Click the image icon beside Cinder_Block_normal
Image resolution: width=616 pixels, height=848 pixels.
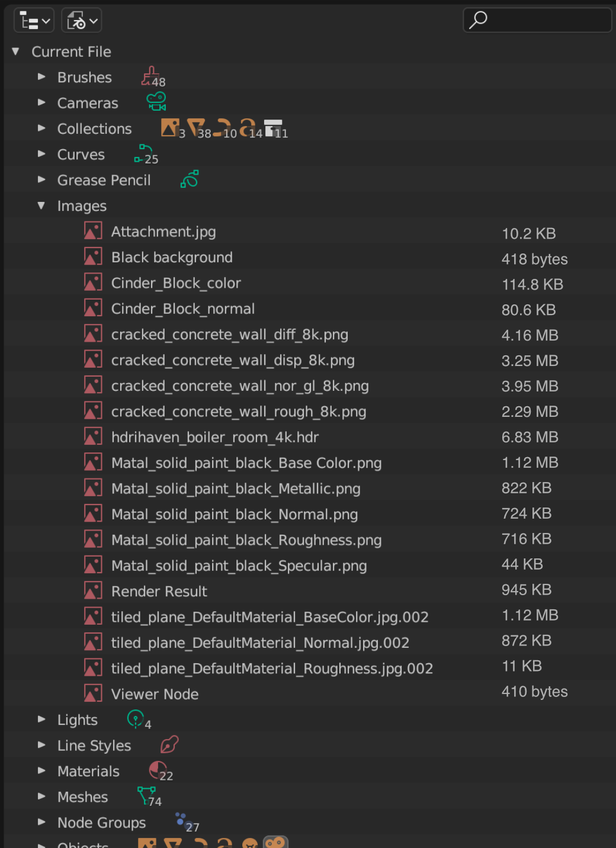coord(93,308)
